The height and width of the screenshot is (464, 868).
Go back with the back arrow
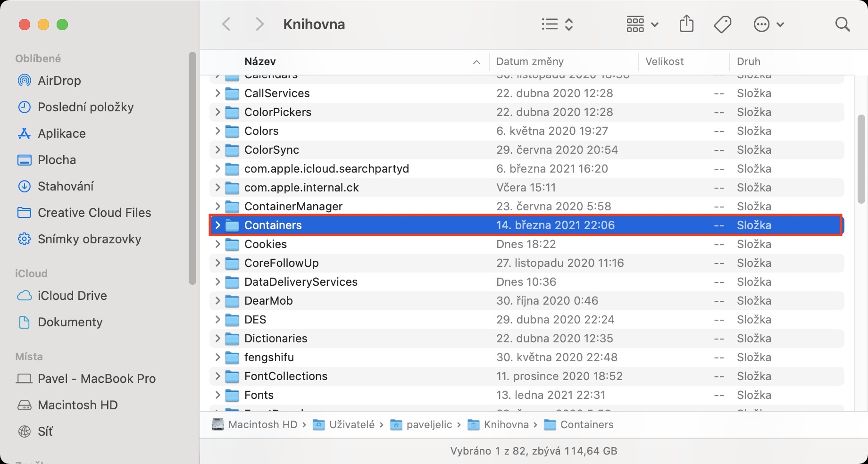pos(227,24)
